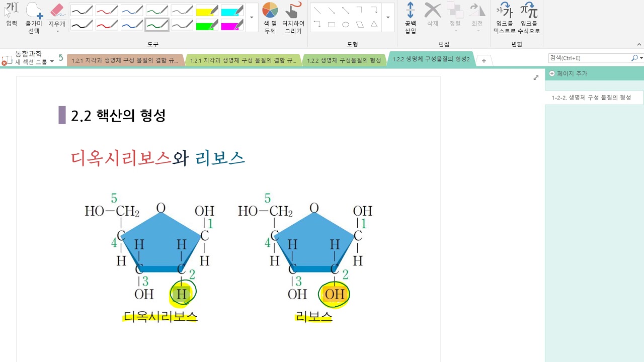Toggle 입력 typing mode
The height and width of the screenshot is (362, 644).
tap(12, 15)
